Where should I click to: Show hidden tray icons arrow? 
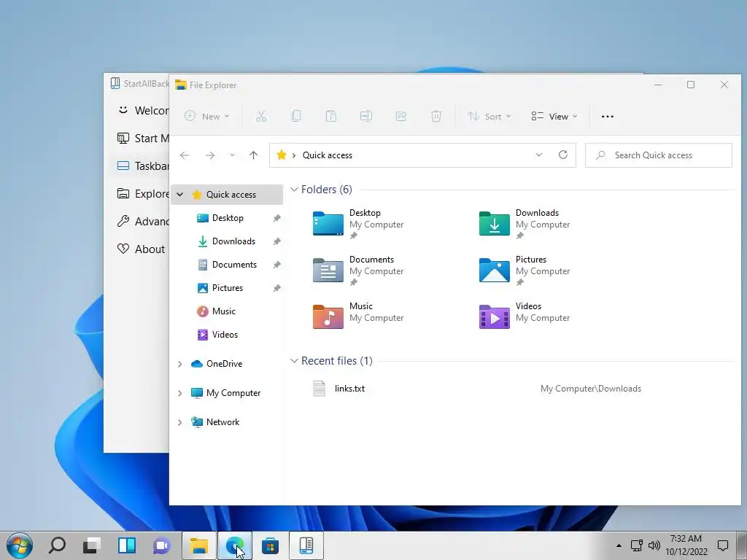click(619, 545)
